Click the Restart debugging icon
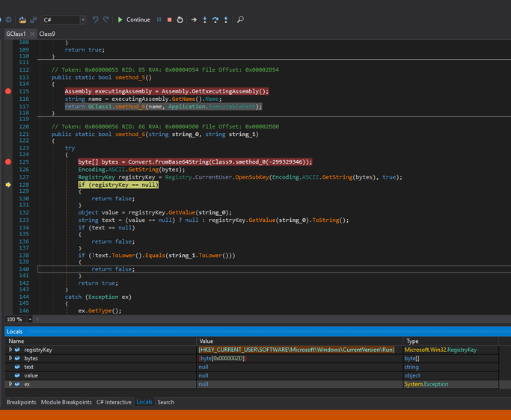Viewport: 511px width, 420px height. (180, 19)
